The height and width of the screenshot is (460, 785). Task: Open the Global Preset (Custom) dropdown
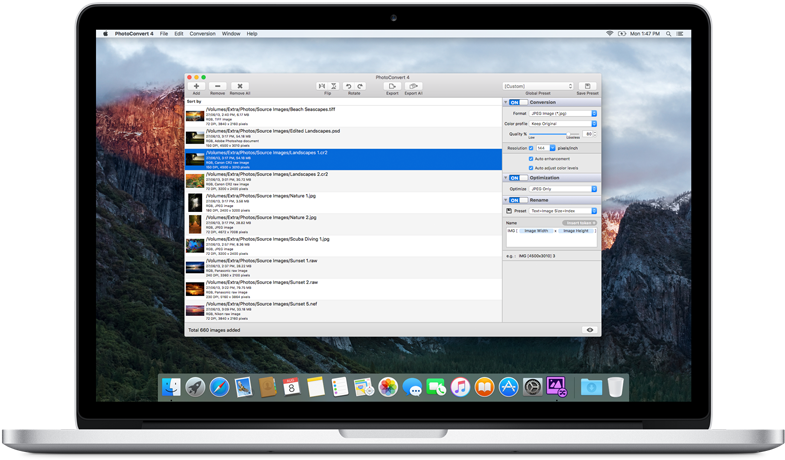[538, 86]
